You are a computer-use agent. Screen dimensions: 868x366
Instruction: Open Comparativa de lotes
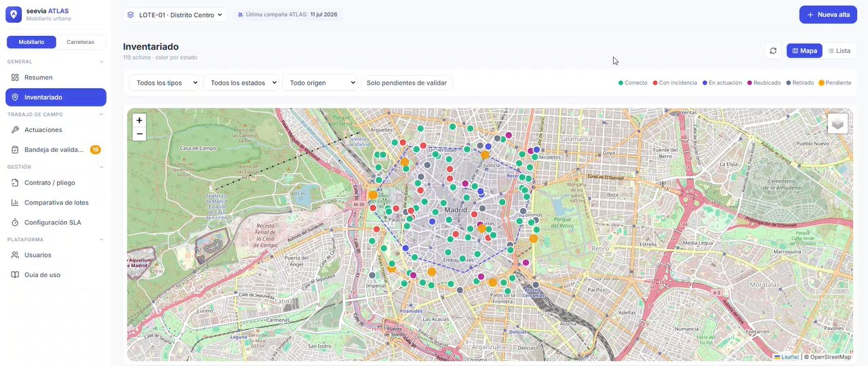click(56, 203)
